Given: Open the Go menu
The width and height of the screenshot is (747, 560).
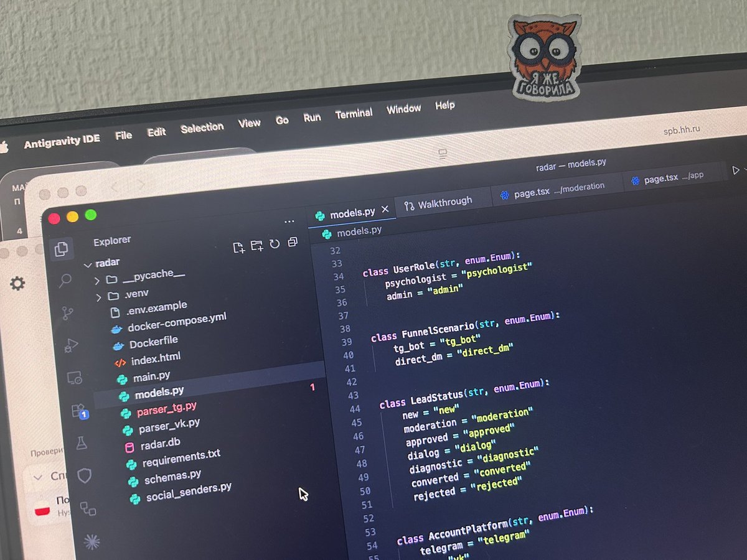Looking at the screenshot, I should pos(283,121).
